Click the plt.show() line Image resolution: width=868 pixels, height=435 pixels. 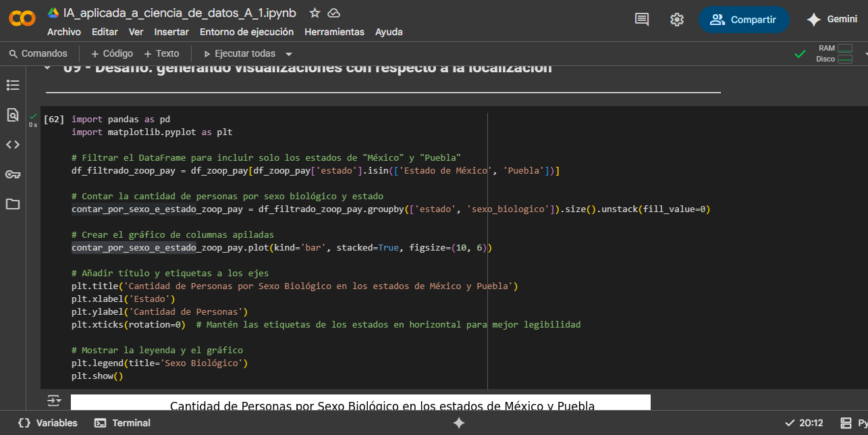[x=98, y=376]
